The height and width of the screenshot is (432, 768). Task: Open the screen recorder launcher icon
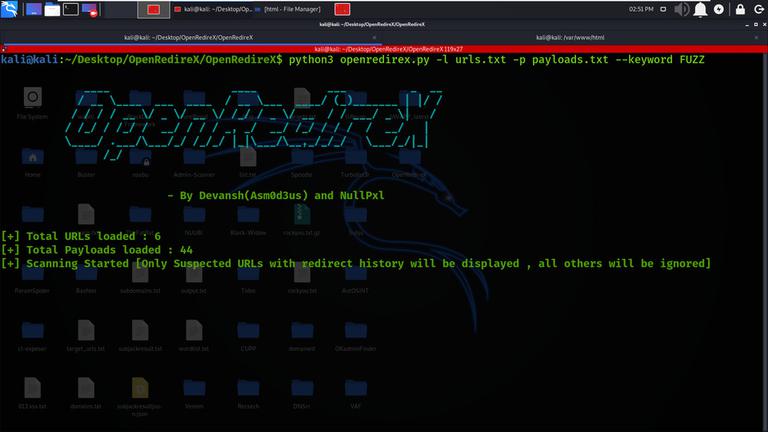coord(90,9)
